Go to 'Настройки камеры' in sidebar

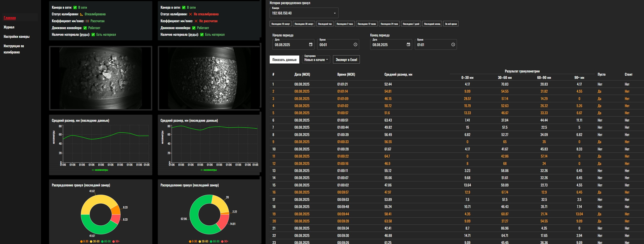pyautogui.click(x=17, y=36)
